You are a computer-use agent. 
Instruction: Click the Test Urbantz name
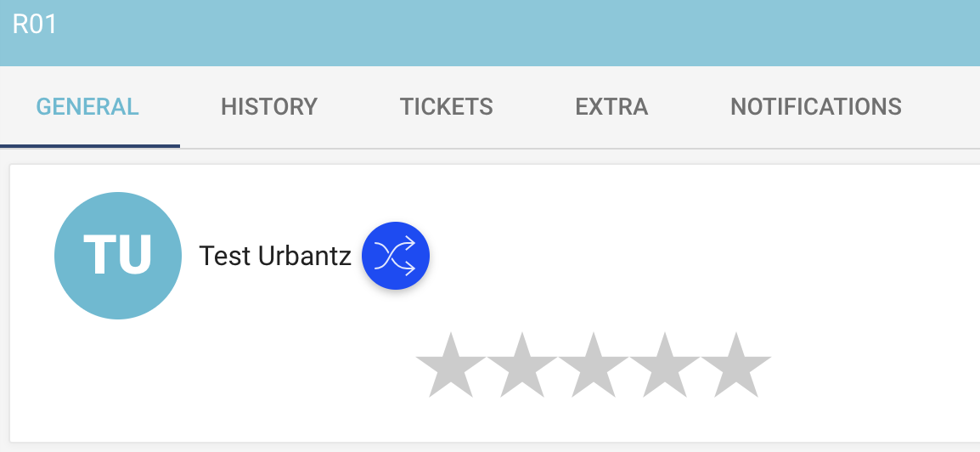coord(275,256)
